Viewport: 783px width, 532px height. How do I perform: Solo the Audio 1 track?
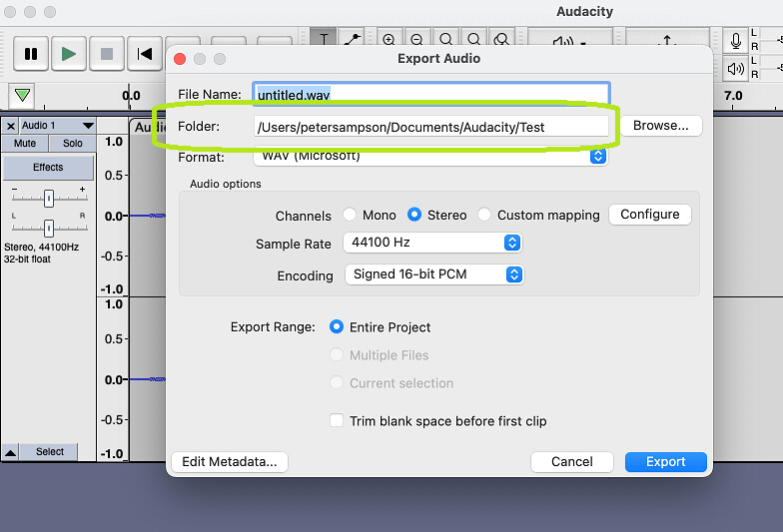(72, 144)
